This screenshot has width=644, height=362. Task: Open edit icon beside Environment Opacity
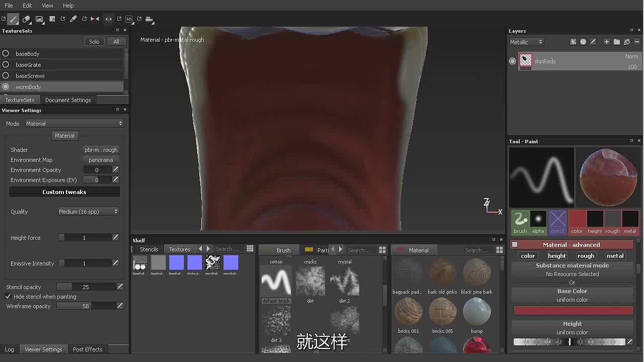[116, 170]
